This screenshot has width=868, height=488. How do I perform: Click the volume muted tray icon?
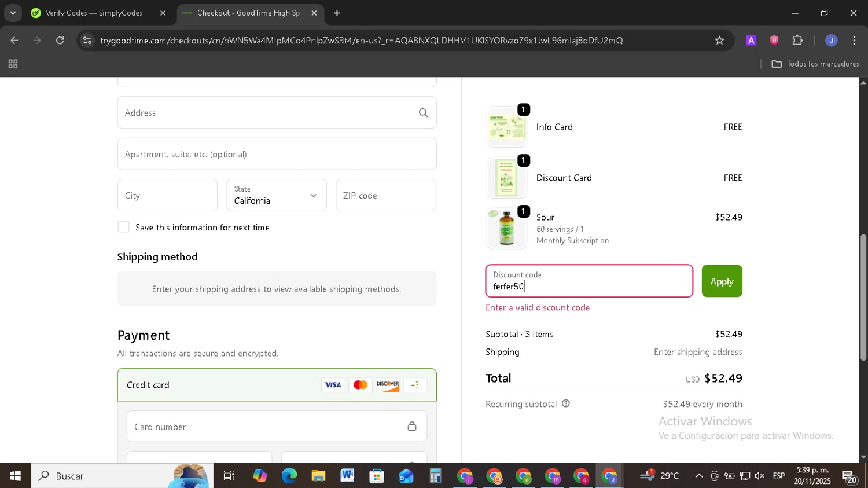pos(760,476)
